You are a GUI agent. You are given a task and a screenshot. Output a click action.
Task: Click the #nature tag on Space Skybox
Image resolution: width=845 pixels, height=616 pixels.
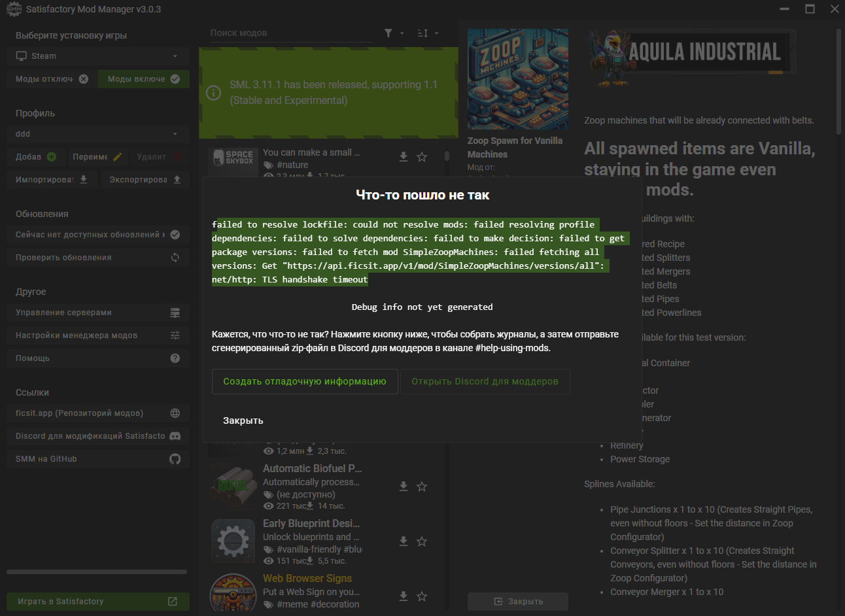click(x=292, y=165)
